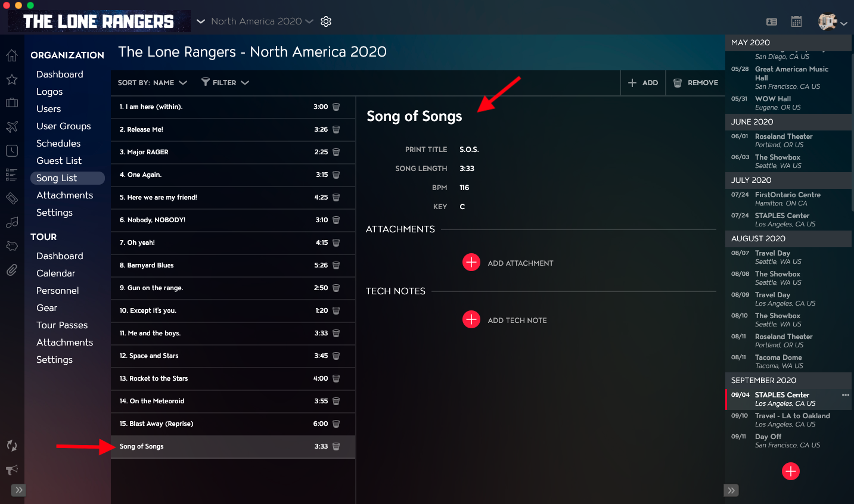Click the sync refresh icon
The image size is (854, 504).
pos(12,446)
